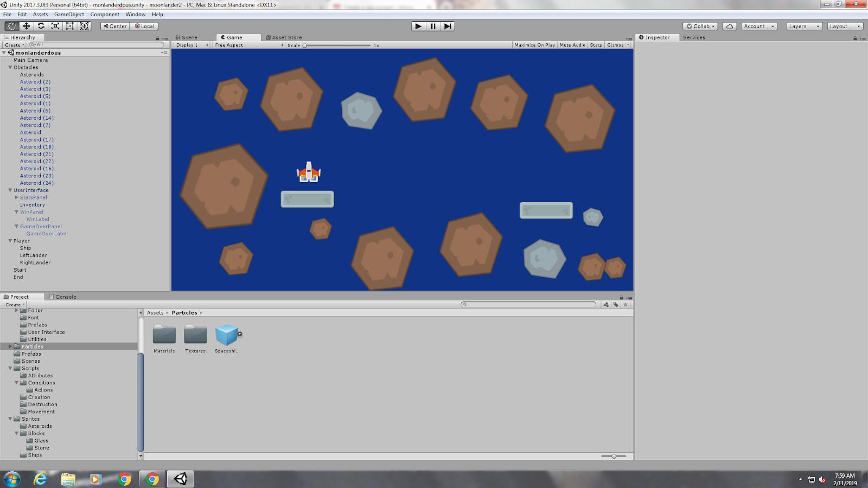The image size is (868, 488).
Task: Open the Component menu
Action: pyautogui.click(x=105, y=15)
